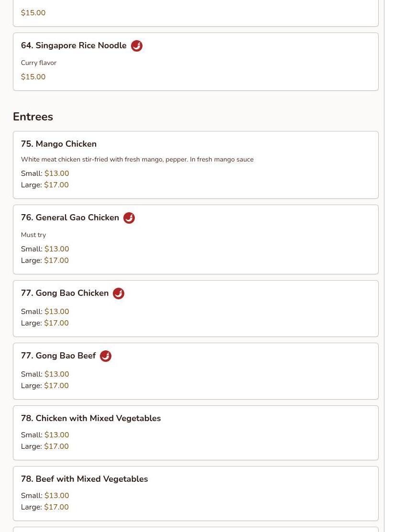Open 64. Singapore Rice Noodle item
Screen dimensions: 394x532
click(x=74, y=45)
